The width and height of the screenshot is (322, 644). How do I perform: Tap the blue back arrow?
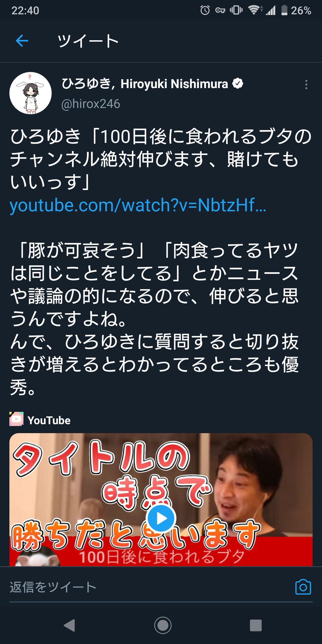pyautogui.click(x=22, y=41)
